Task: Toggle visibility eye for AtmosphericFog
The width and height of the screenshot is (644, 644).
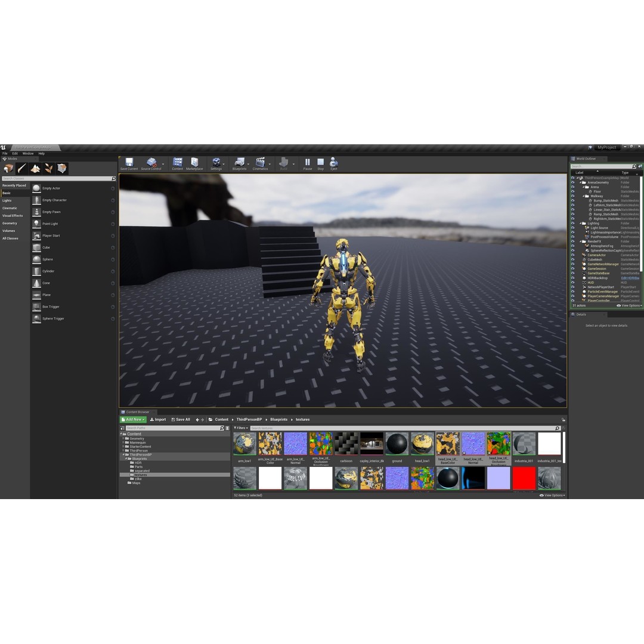Action: [573, 246]
